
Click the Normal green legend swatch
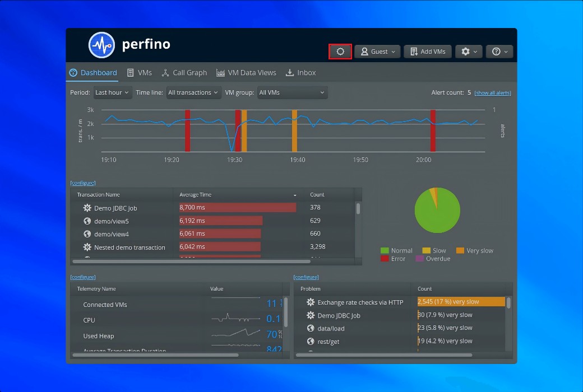(385, 250)
